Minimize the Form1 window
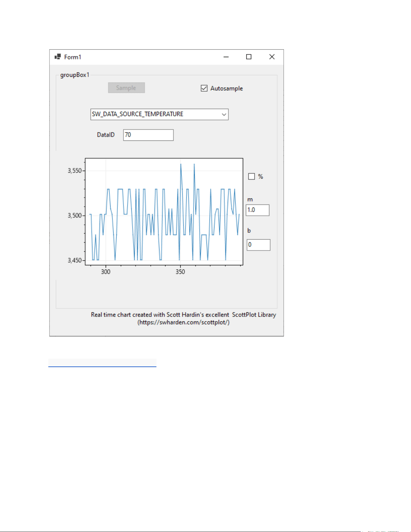Image resolution: width=411 pixels, height=532 pixels. [x=226, y=57]
